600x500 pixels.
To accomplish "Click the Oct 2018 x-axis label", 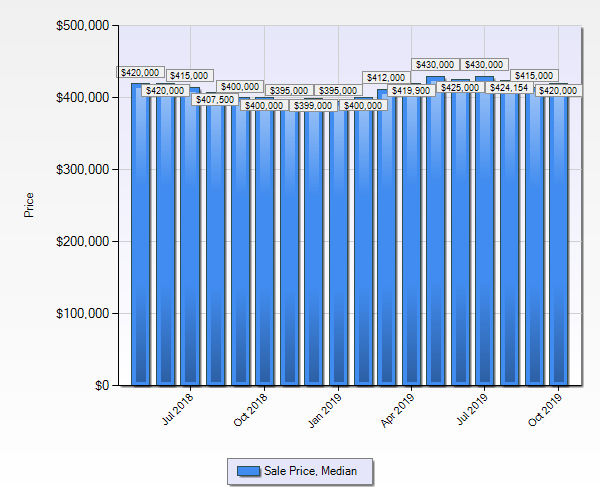I will 252,411.
